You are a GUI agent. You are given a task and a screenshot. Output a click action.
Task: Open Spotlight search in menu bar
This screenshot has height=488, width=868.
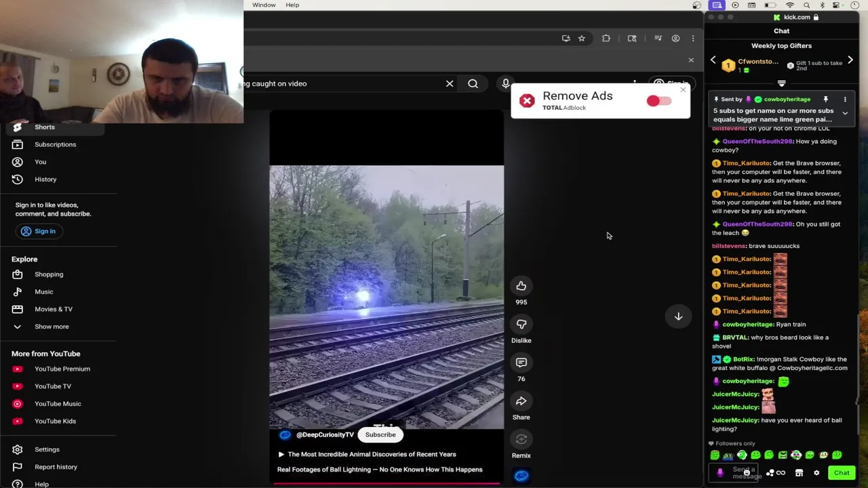coord(806,5)
